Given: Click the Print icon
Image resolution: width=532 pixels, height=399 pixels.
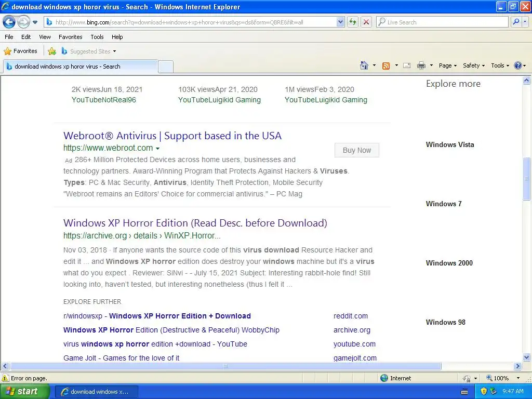Looking at the screenshot, I should (421, 65).
